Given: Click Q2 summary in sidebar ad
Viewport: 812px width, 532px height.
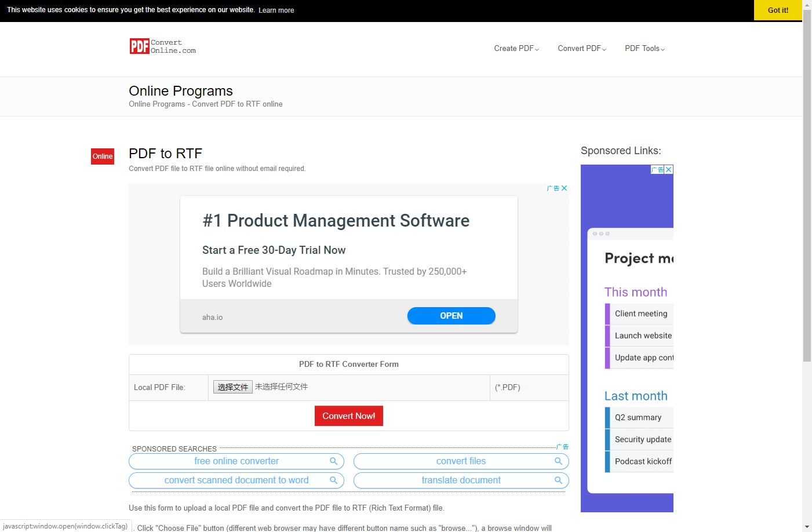Looking at the screenshot, I should (638, 417).
